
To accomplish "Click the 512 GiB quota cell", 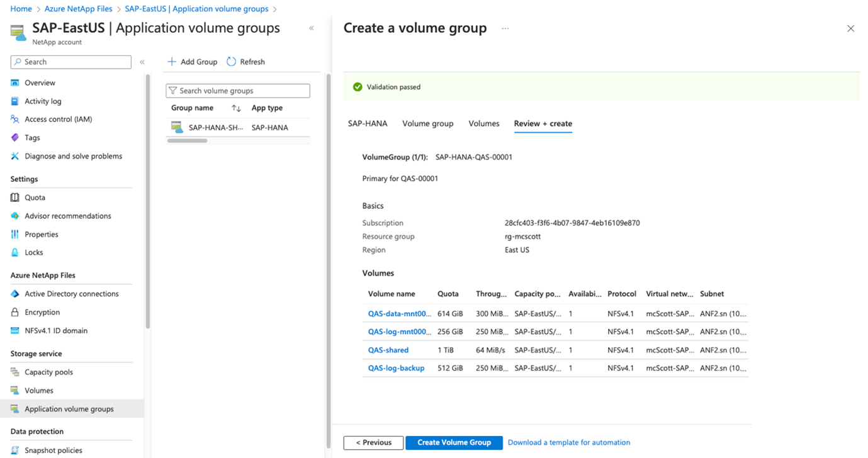I will (450, 368).
